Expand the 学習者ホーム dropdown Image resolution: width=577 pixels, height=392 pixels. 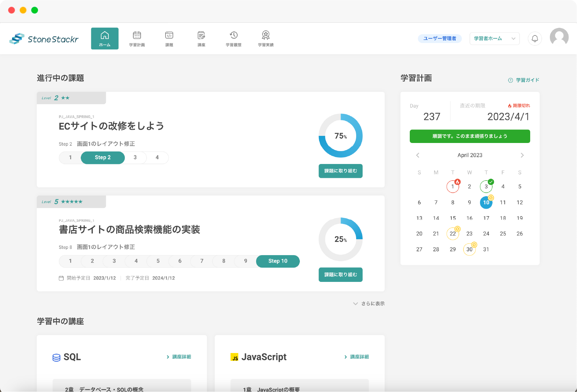(495, 39)
